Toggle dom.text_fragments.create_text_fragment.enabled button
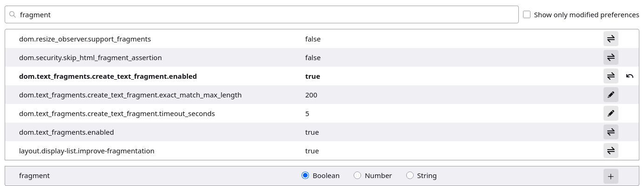Screen dimensions: 644x186 (x=610, y=76)
